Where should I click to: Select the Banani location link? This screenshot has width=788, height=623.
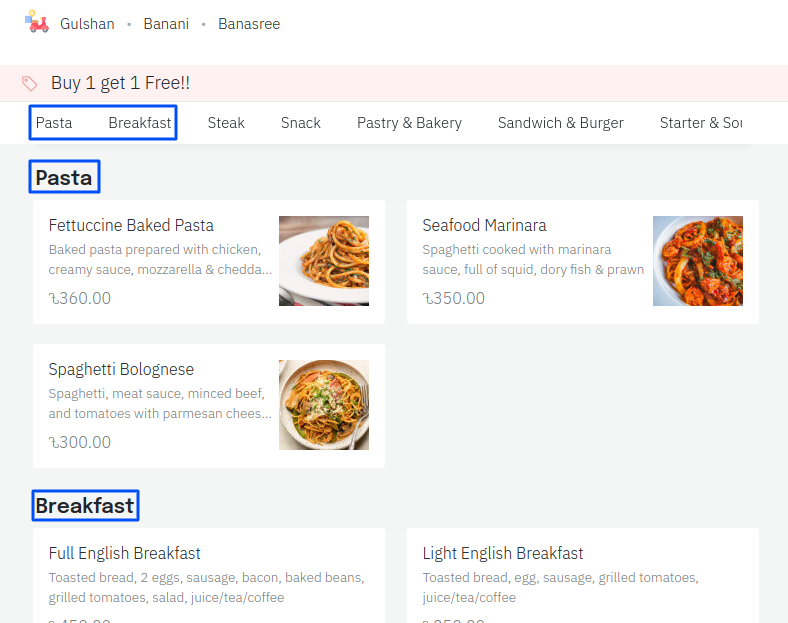(x=166, y=24)
